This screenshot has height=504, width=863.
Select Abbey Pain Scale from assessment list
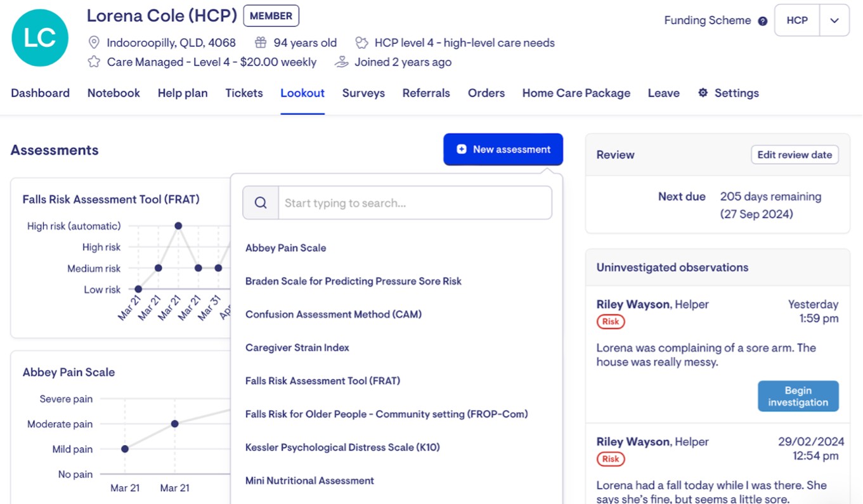tap(285, 248)
